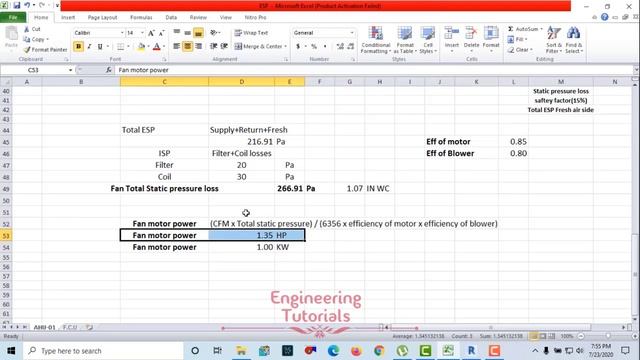
Task: Click the Windows Start button
Action: [x=11, y=351]
